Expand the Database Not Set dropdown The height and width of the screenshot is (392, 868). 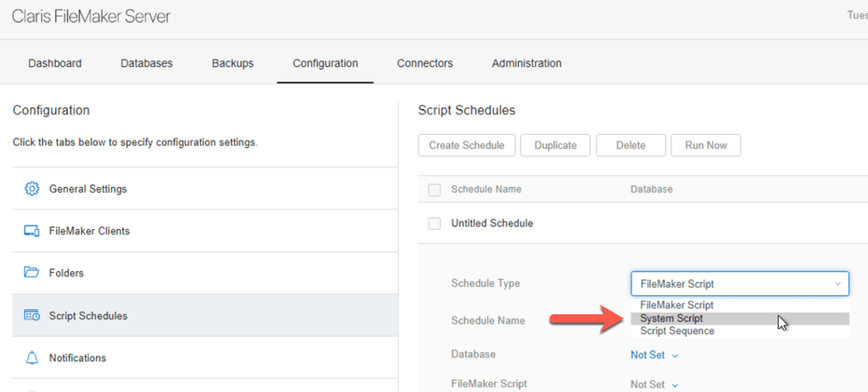(x=654, y=355)
